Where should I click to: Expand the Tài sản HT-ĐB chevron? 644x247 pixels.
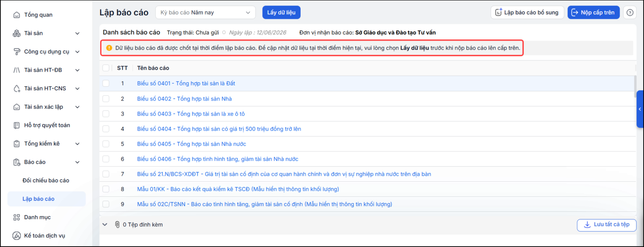click(x=77, y=70)
